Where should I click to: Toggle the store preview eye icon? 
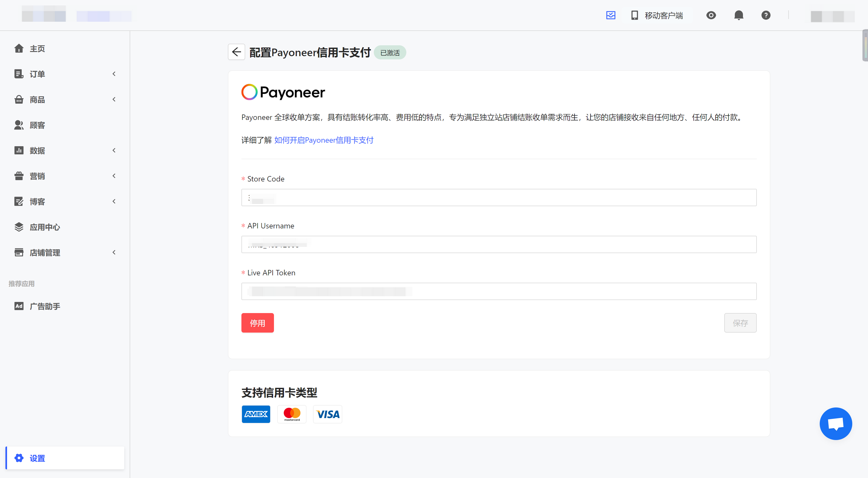click(711, 15)
